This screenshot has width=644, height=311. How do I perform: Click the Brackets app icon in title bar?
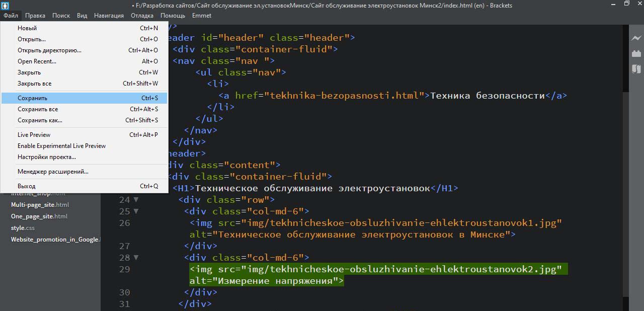5,5
